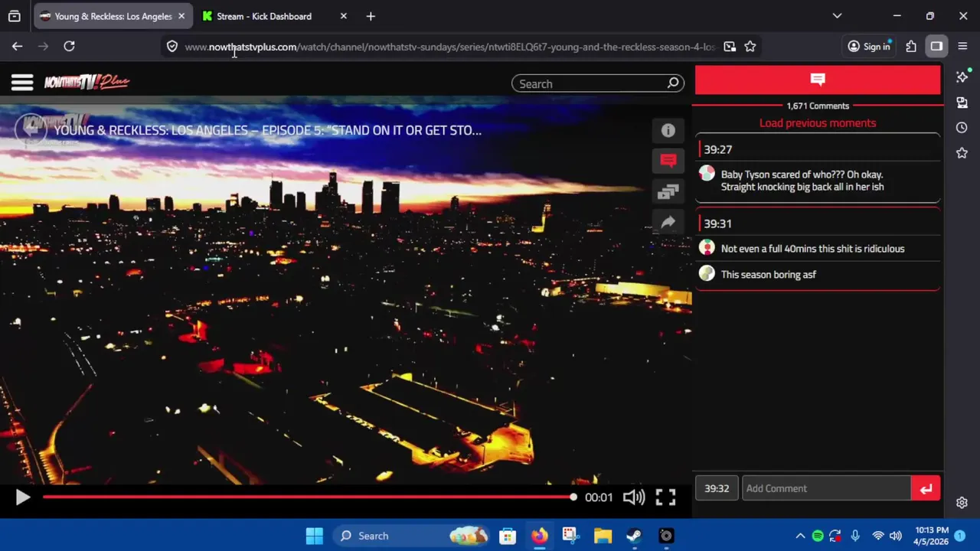980x551 pixels.
Task: Open the video info icon
Action: click(x=668, y=131)
